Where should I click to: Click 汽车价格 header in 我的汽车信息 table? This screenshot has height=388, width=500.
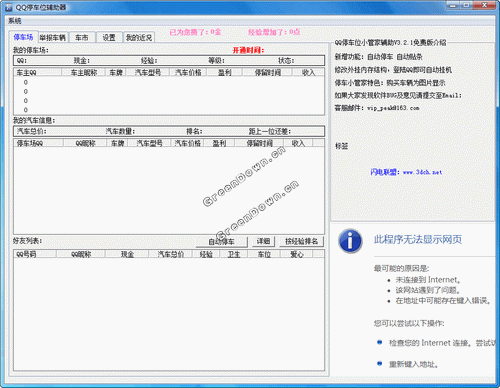pos(188,143)
